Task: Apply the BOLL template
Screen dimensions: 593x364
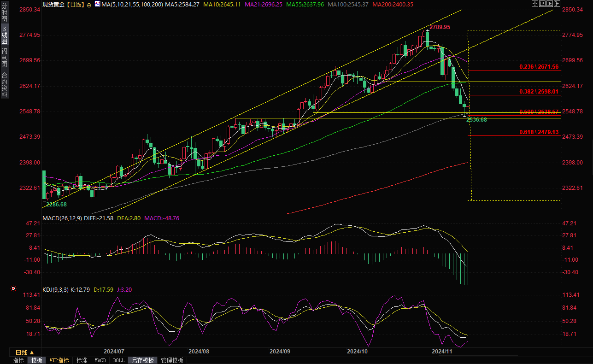Action: tap(118, 360)
